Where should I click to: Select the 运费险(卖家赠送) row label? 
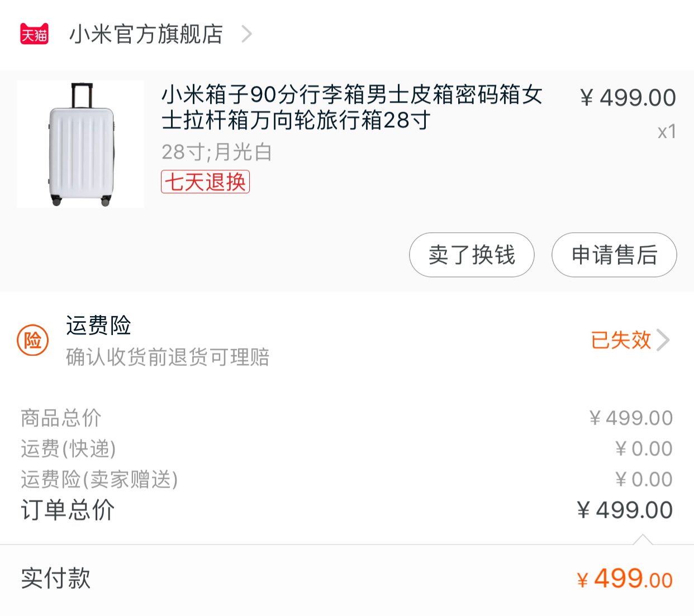99,479
